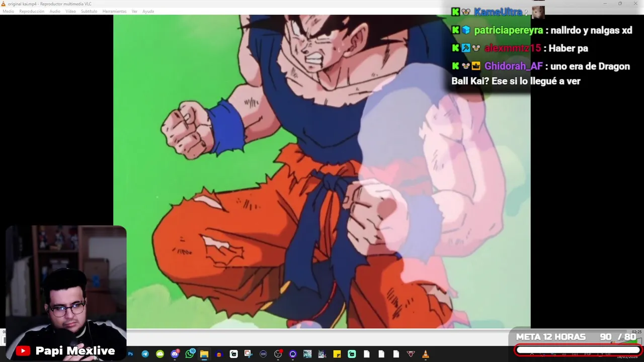
Task: Open the Herramientas menu
Action: tap(114, 11)
